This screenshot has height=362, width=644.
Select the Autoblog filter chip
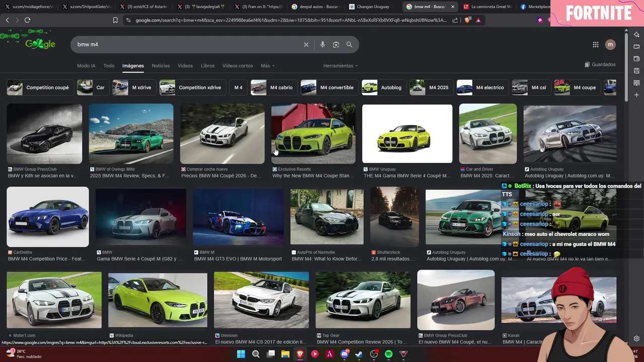pyautogui.click(x=383, y=87)
